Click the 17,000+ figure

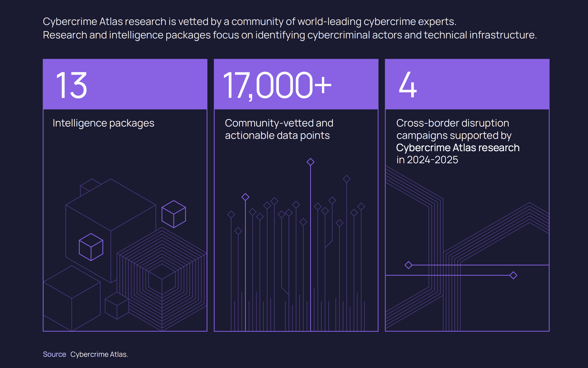(277, 85)
